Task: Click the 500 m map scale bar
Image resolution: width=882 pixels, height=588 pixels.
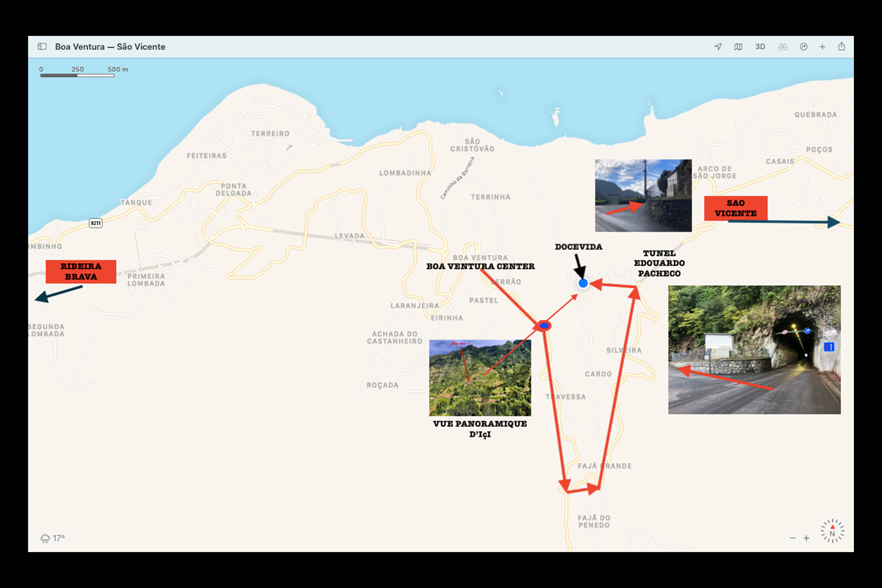Action: tap(77, 74)
